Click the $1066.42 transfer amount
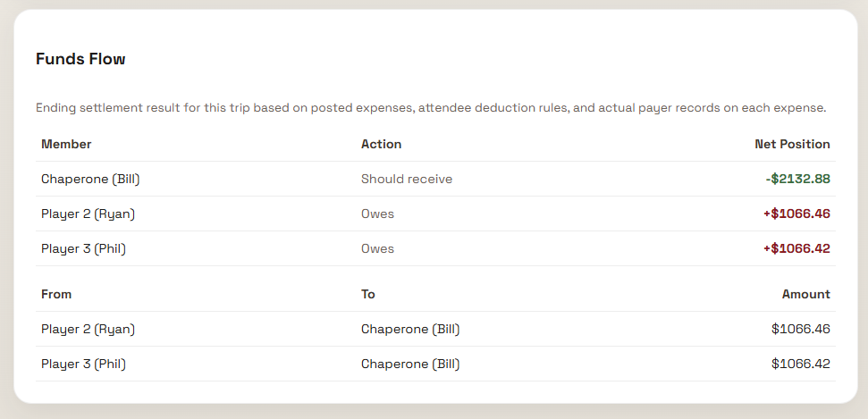Viewport: 868px width, 419px height. tap(801, 364)
